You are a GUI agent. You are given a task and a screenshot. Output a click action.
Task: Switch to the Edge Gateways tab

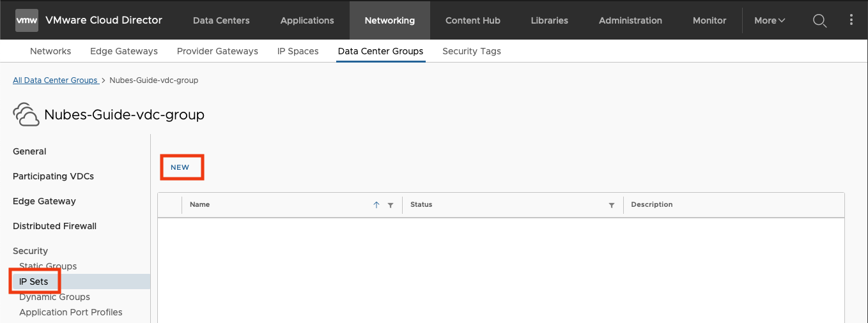tap(124, 51)
